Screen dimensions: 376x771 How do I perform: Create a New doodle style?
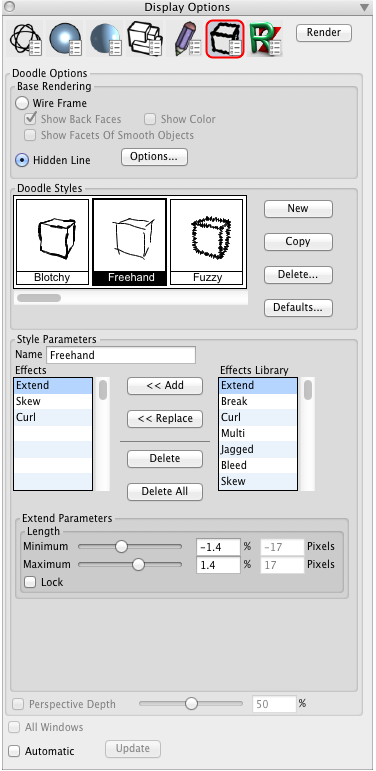click(x=298, y=208)
